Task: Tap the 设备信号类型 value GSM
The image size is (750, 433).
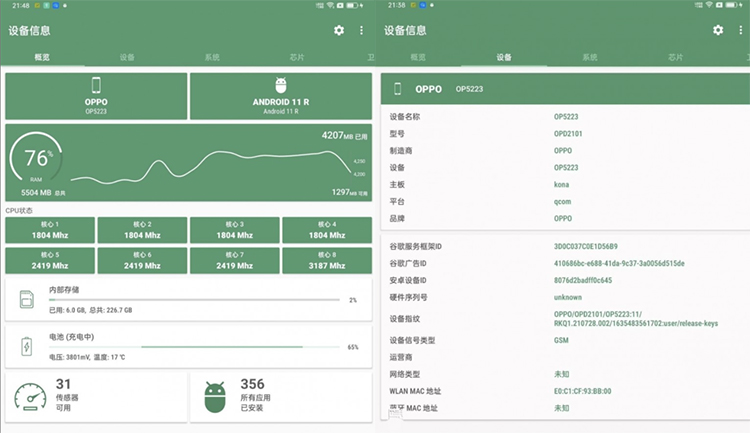Action: pyautogui.click(x=561, y=340)
